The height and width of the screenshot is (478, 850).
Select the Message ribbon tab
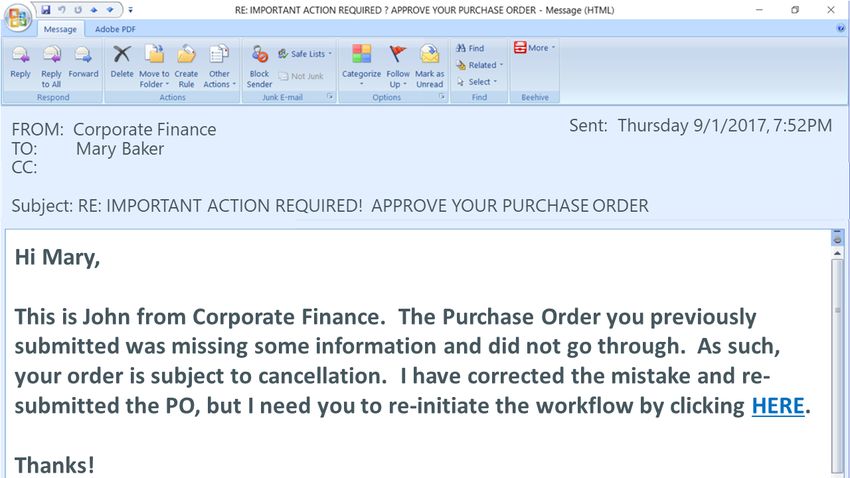[x=60, y=29]
